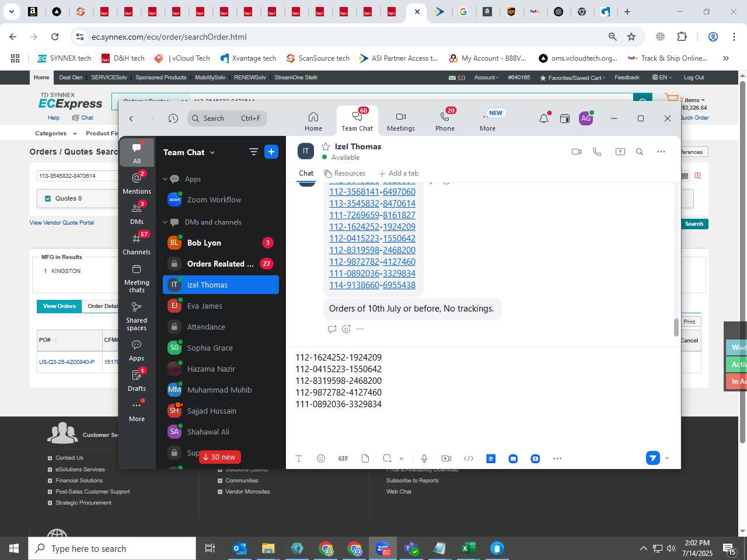Screen dimensions: 747x560
Task: Open Drafts in the Zoom sidebar
Action: pyautogui.click(x=137, y=380)
